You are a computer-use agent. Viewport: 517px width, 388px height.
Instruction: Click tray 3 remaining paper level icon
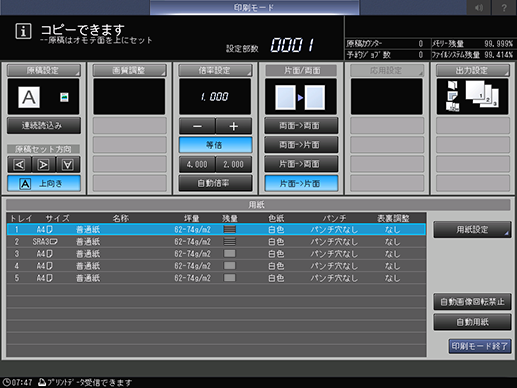click(230, 254)
